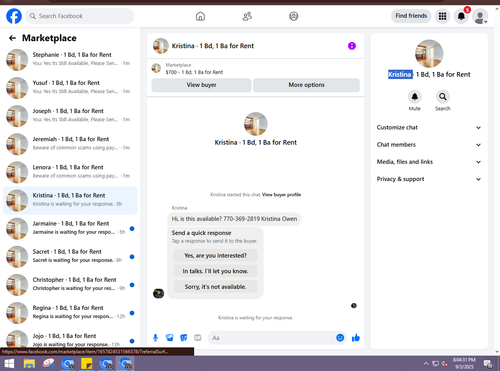Choose a sticker icon
Screen dimensions: 500x371
[184, 338]
